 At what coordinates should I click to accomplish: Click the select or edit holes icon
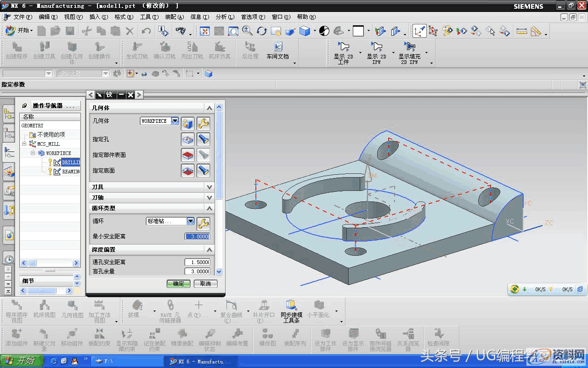coord(187,139)
